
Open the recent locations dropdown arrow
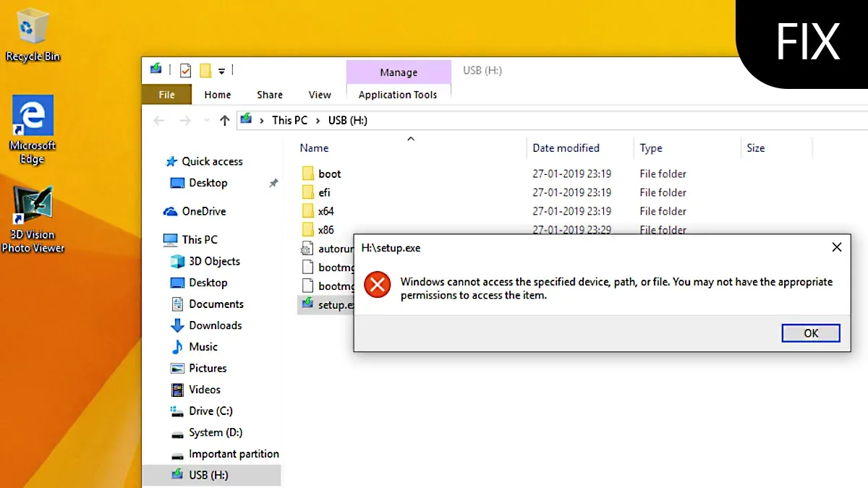point(206,121)
